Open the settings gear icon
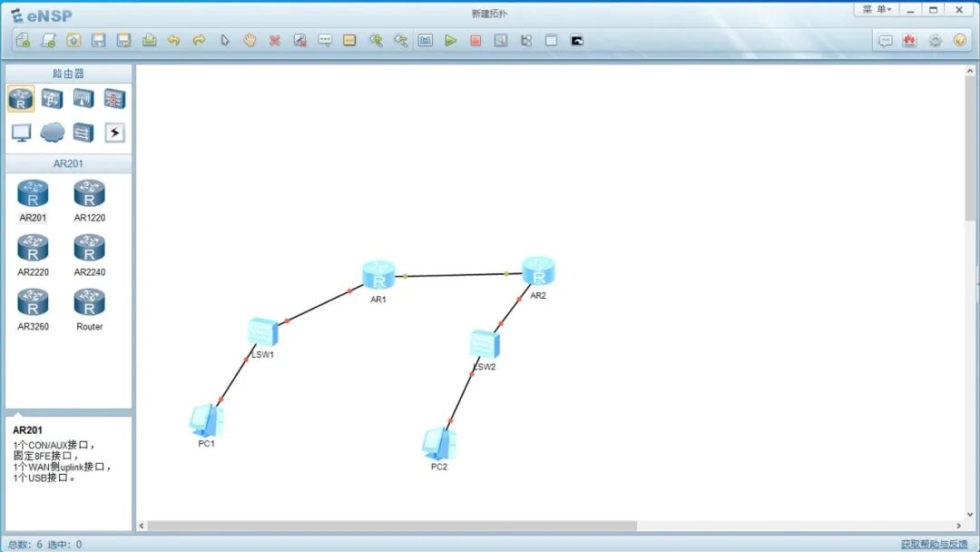This screenshot has width=980, height=552. point(935,41)
